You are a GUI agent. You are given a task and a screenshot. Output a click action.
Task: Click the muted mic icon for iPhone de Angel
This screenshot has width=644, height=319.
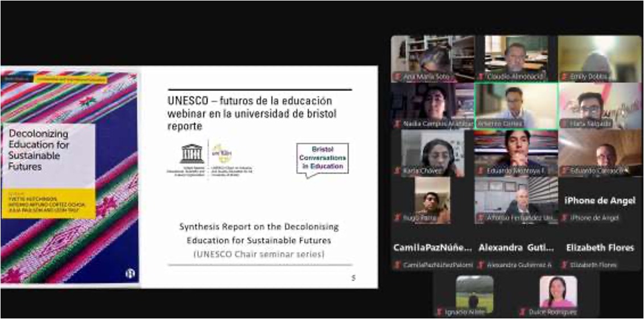tap(564, 218)
